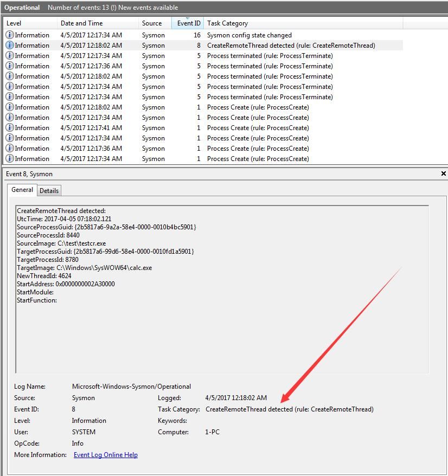This screenshot has height=476, width=448.
Task: Click the SourceProcessGuid line
Action: pos(106,227)
